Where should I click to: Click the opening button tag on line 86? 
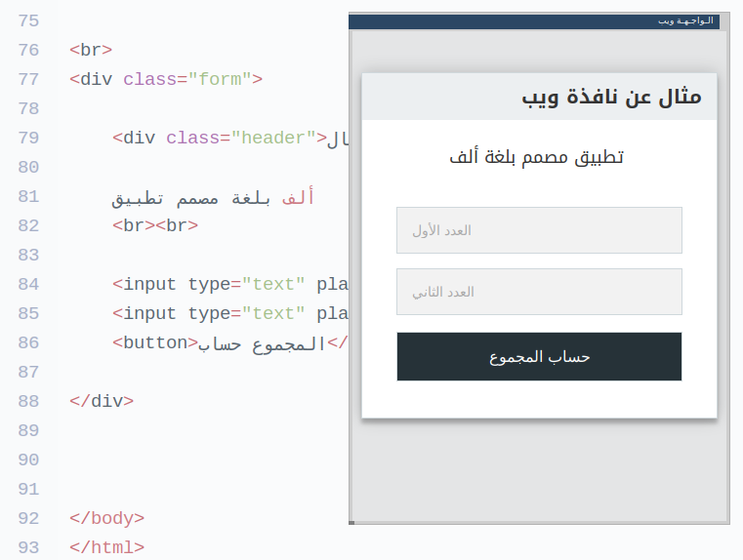point(155,342)
